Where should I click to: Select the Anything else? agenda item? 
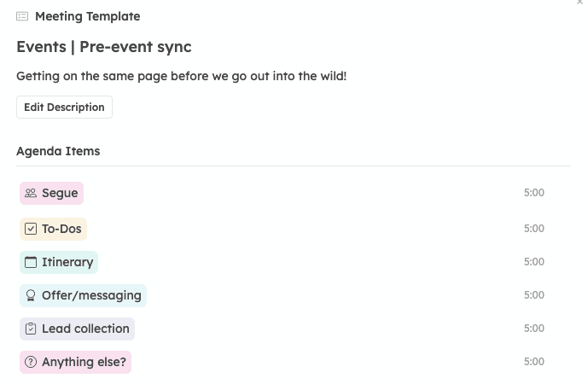click(x=84, y=362)
